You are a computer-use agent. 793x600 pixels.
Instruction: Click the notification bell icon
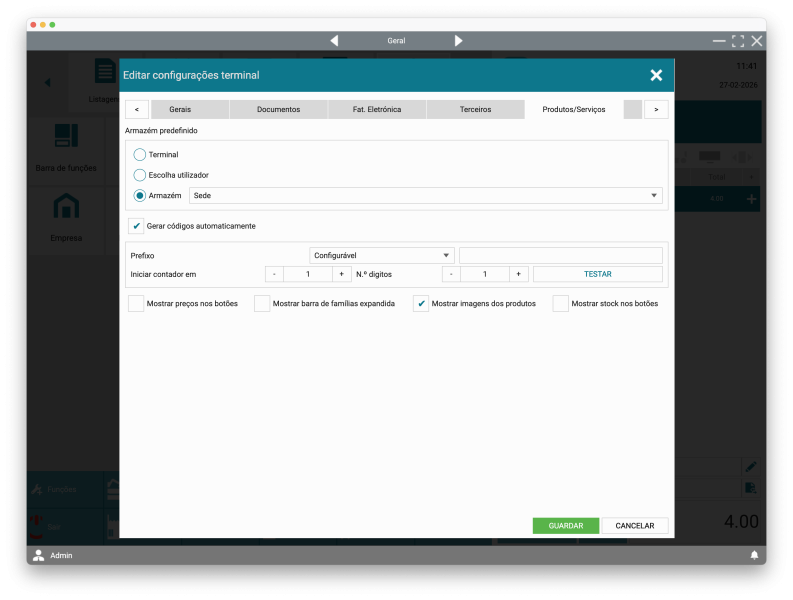(x=754, y=555)
